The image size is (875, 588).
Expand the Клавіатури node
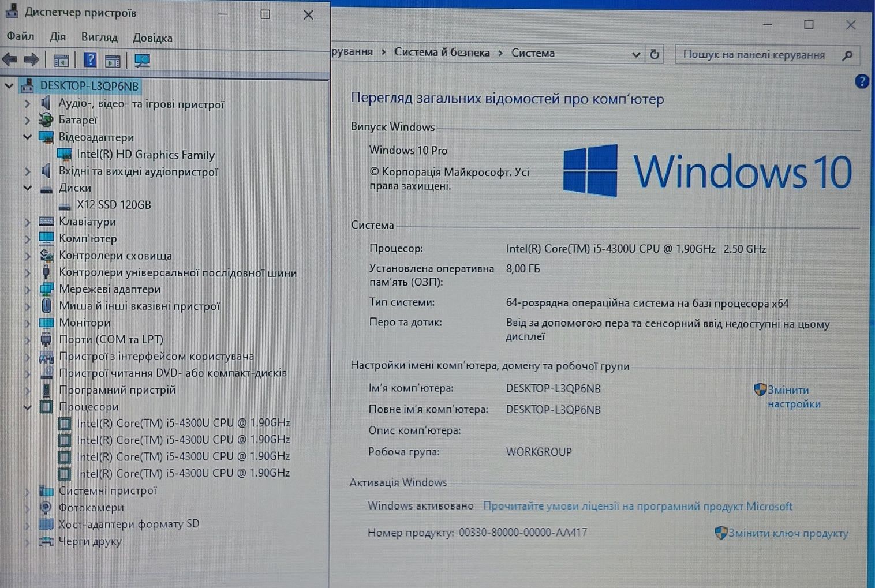click(x=27, y=222)
